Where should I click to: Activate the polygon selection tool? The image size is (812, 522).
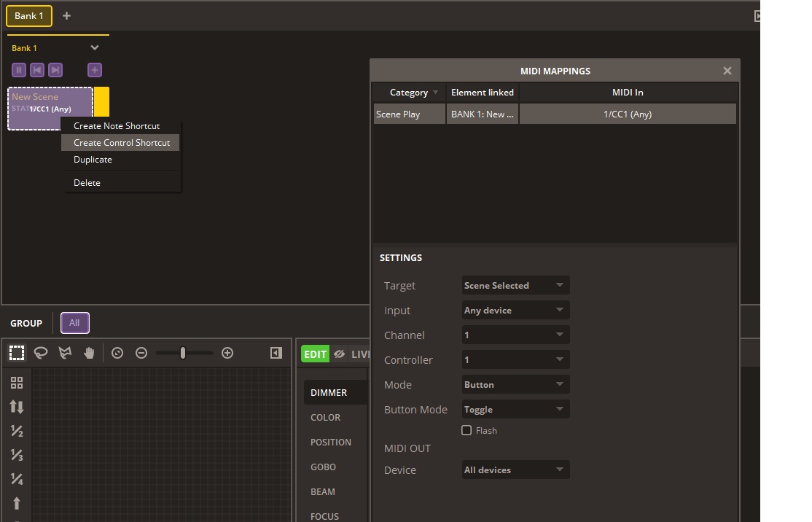(x=65, y=353)
